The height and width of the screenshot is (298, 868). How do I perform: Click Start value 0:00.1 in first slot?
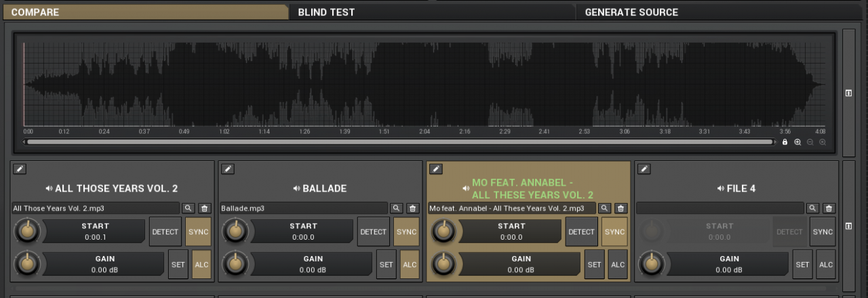tap(95, 237)
